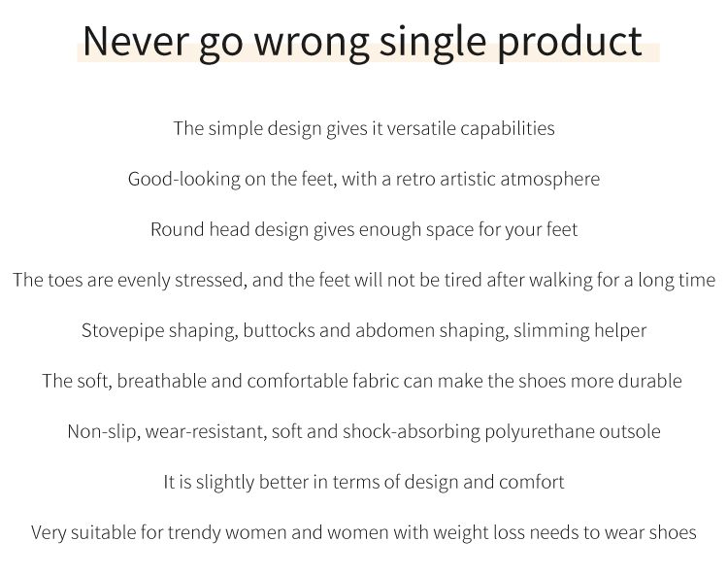Click the 'Good-looking on the feet' line

pyautogui.click(x=363, y=179)
